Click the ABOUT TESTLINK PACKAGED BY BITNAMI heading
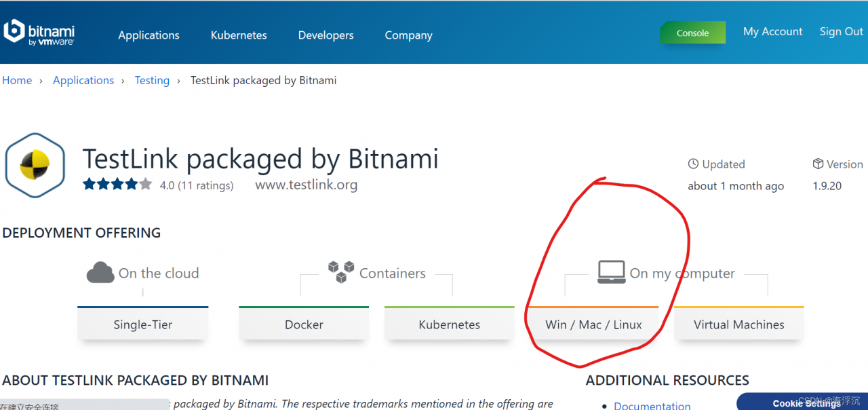The image size is (868, 410). pos(136,380)
